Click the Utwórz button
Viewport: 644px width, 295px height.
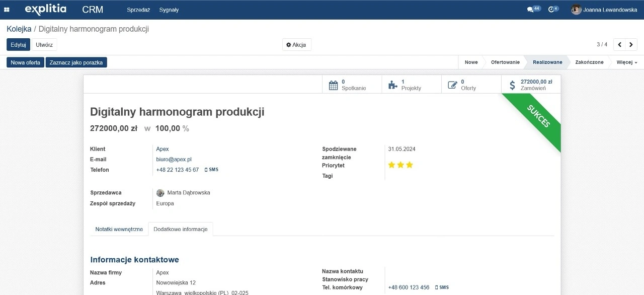[x=44, y=44]
